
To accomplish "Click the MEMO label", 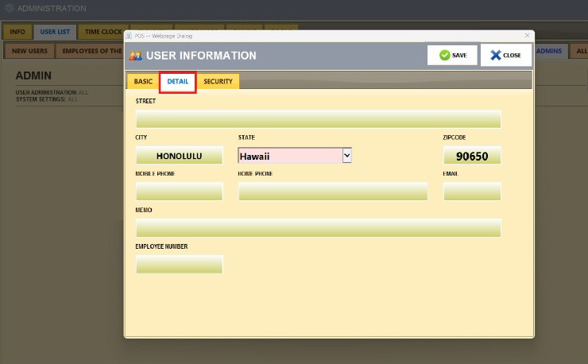I will (144, 210).
